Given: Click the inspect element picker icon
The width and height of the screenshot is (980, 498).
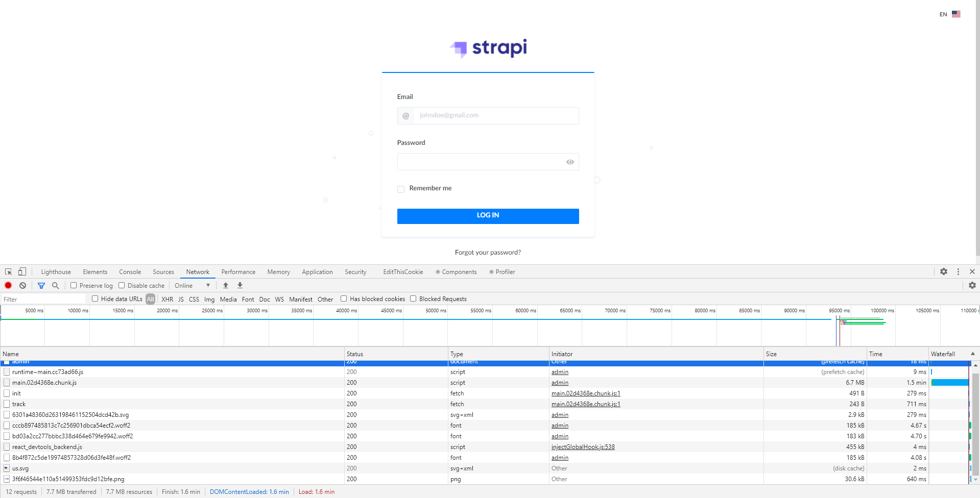Looking at the screenshot, I should pyautogui.click(x=8, y=272).
